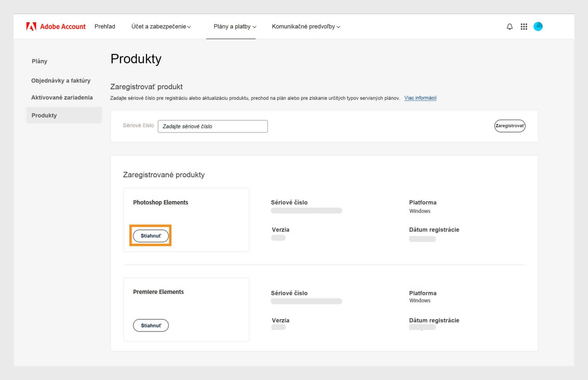Viewport: 588px width, 380px height.
Task: Click the Zaregistrovať button
Action: click(509, 126)
